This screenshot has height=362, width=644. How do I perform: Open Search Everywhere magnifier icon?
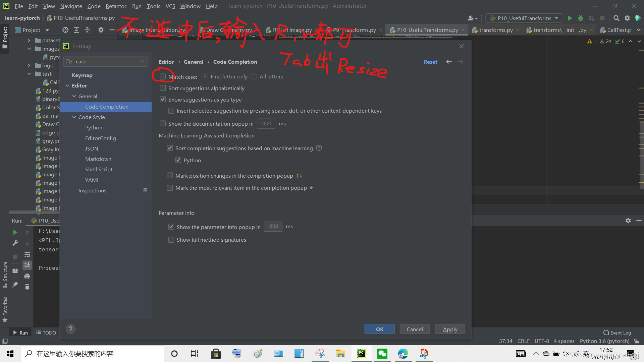(616, 18)
